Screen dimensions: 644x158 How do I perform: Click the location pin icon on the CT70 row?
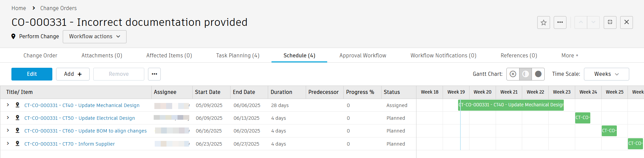(x=17, y=144)
